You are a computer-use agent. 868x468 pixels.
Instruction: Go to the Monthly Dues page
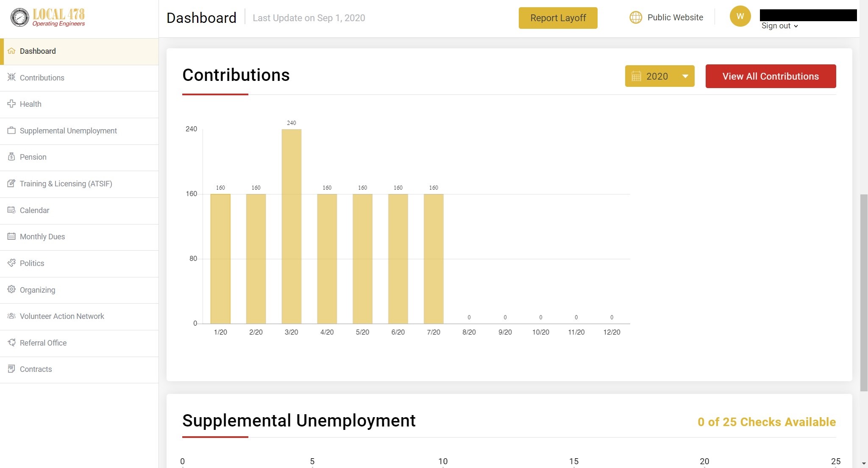42,237
